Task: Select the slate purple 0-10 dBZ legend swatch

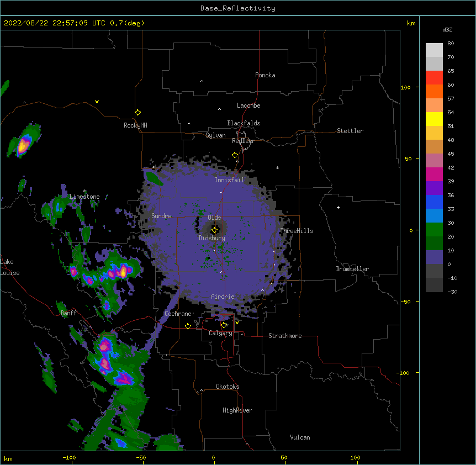Action: click(434, 257)
